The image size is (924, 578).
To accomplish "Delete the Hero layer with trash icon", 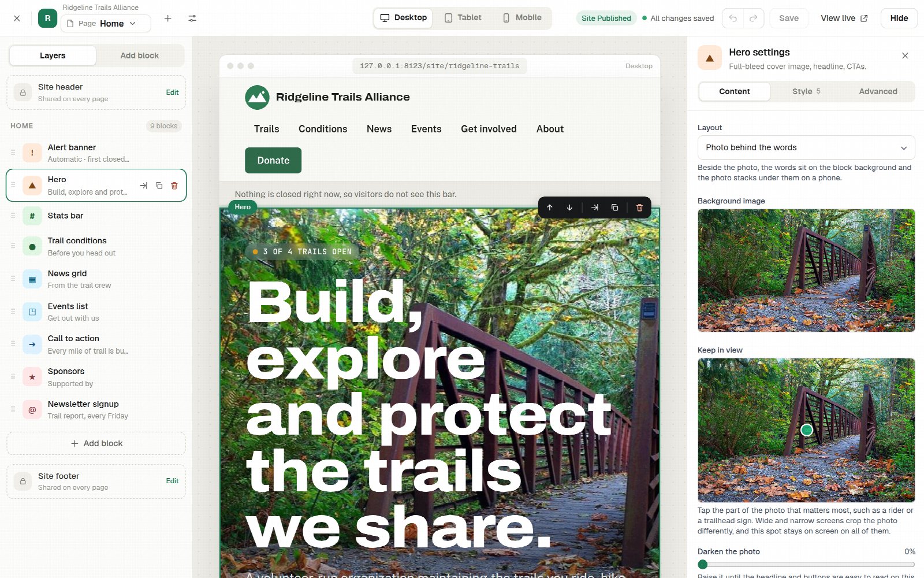I will (174, 186).
